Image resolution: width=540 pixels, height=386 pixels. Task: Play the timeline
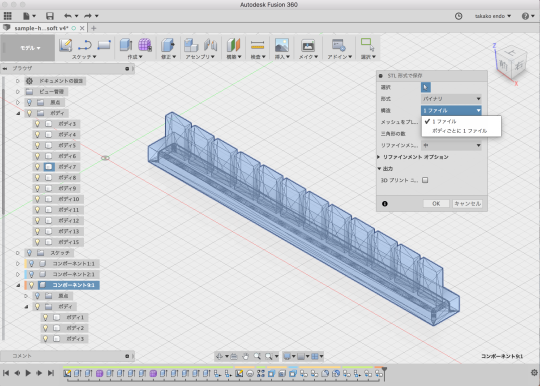click(x=28, y=373)
